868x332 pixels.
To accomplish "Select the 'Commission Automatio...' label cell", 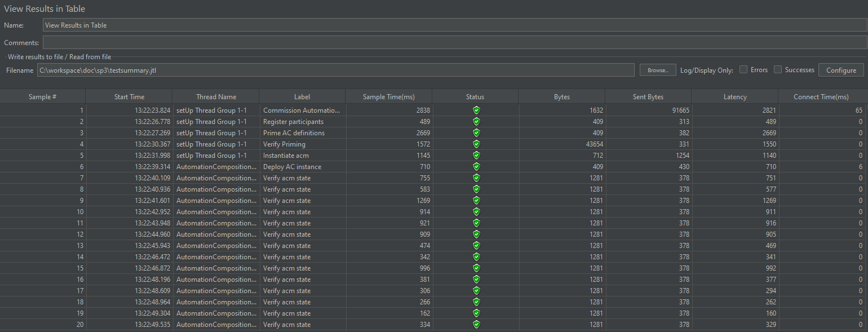I will [302, 110].
